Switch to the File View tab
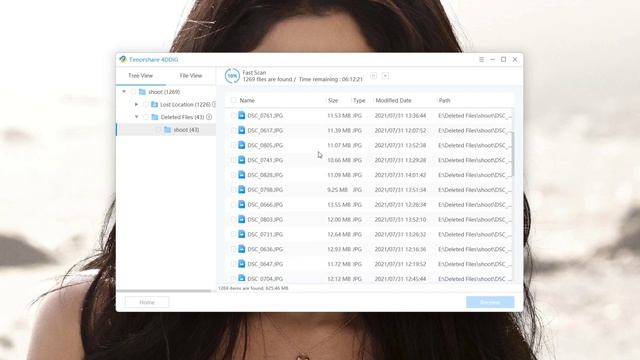The image size is (640, 360). (x=191, y=76)
